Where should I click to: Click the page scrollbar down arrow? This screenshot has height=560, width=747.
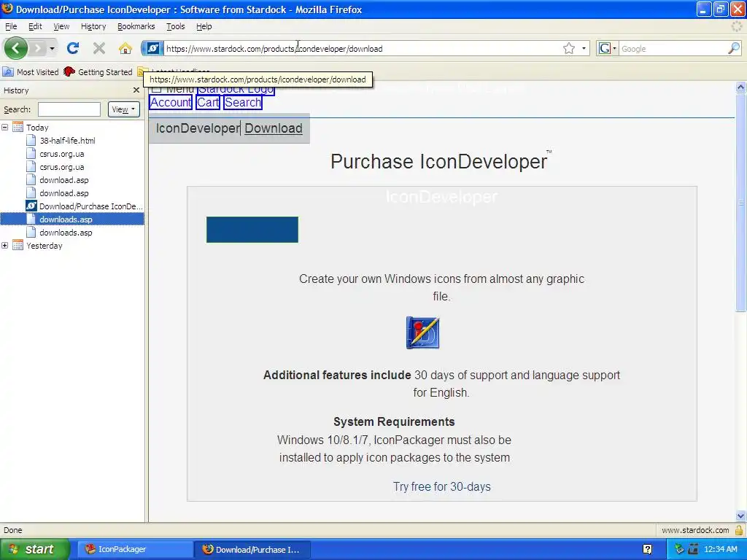740,516
